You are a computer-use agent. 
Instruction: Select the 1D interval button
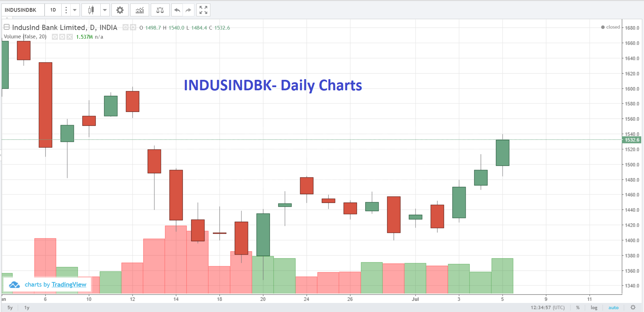tap(53, 10)
